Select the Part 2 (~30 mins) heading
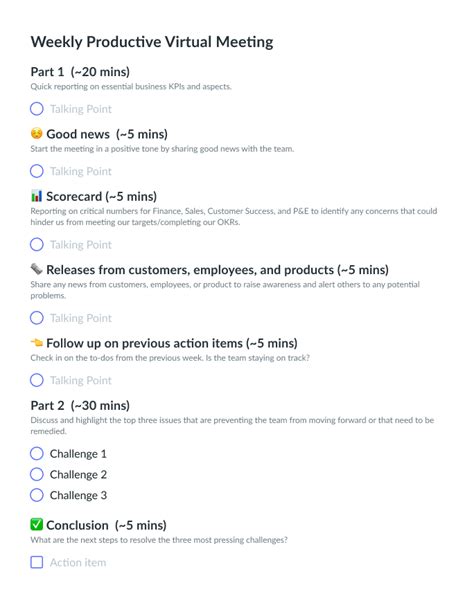 [80, 405]
